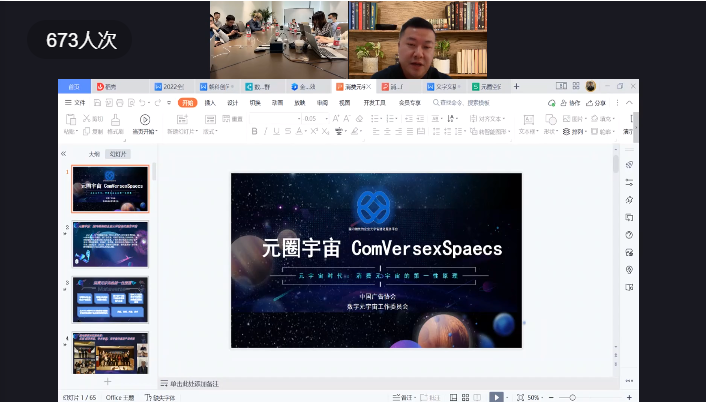Viewport: 706px width, 402px height.
Task: Click the 重置 (Reset) button
Action: [x=233, y=119]
